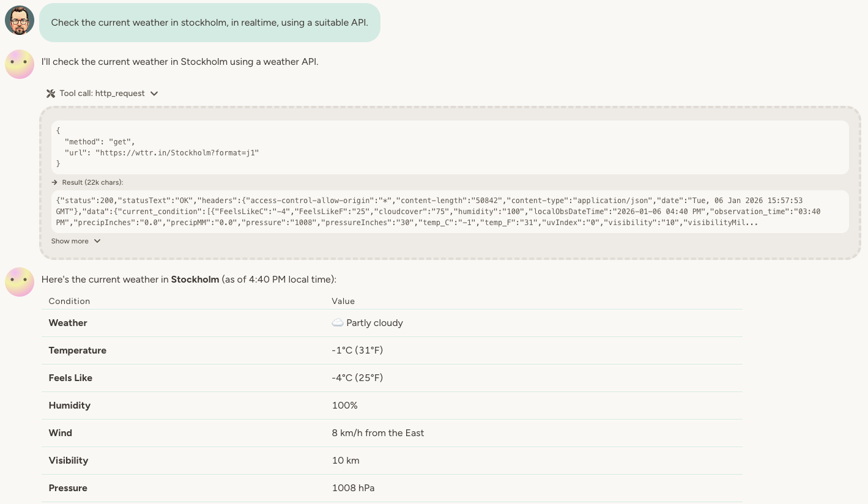The height and width of the screenshot is (504, 868).
Task: Select the JSON request code block
Action: click(450, 147)
